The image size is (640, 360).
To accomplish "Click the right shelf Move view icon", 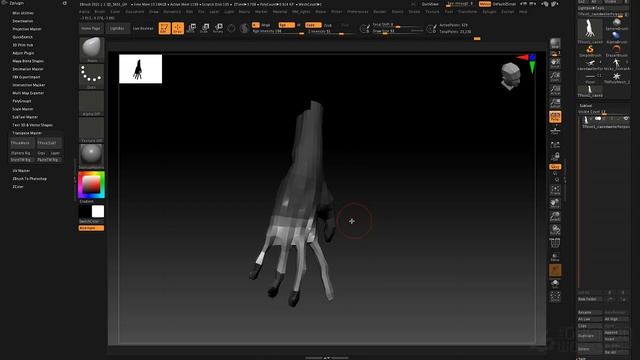I will coord(555,203).
